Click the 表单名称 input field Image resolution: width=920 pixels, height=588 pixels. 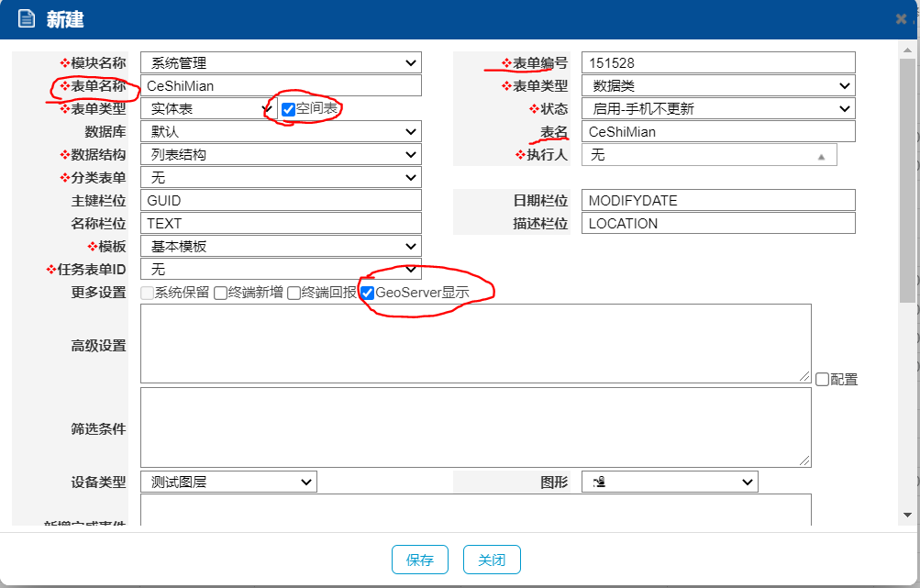pos(281,86)
